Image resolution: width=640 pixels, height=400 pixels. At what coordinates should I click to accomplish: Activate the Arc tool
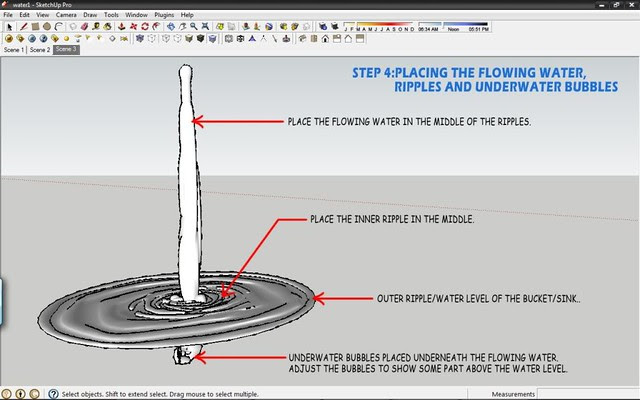(x=59, y=27)
